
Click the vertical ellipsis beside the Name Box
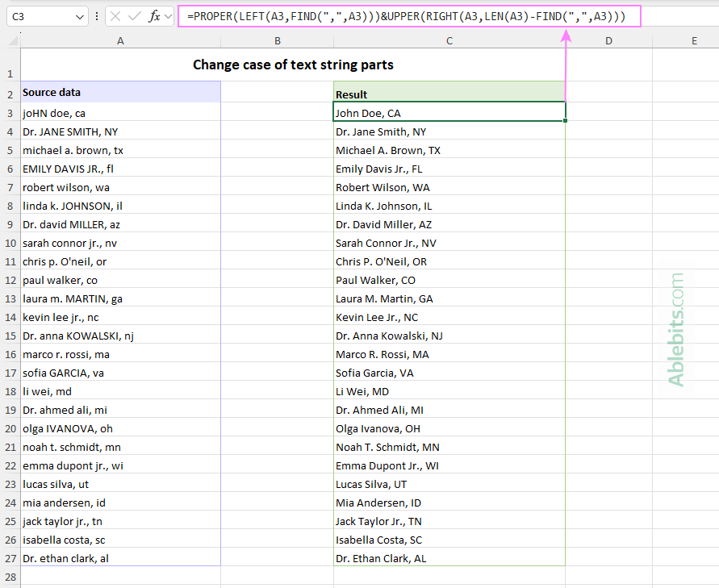(97, 16)
